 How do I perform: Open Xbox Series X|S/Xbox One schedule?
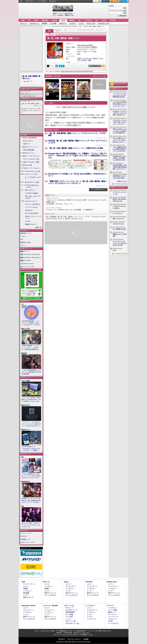(x=32, y=254)
